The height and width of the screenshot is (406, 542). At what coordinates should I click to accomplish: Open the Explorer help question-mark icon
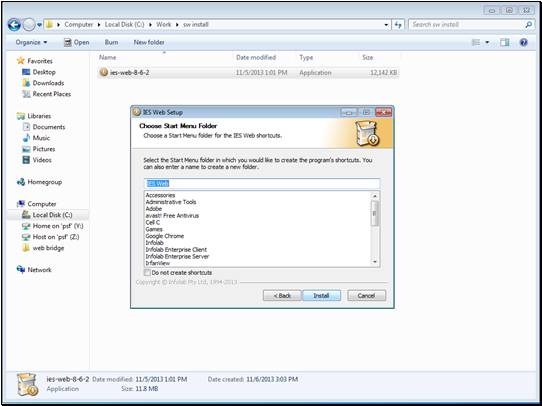click(524, 43)
